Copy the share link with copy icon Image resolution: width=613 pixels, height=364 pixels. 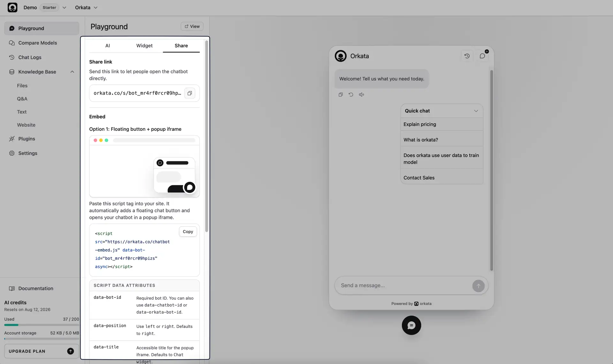point(190,93)
